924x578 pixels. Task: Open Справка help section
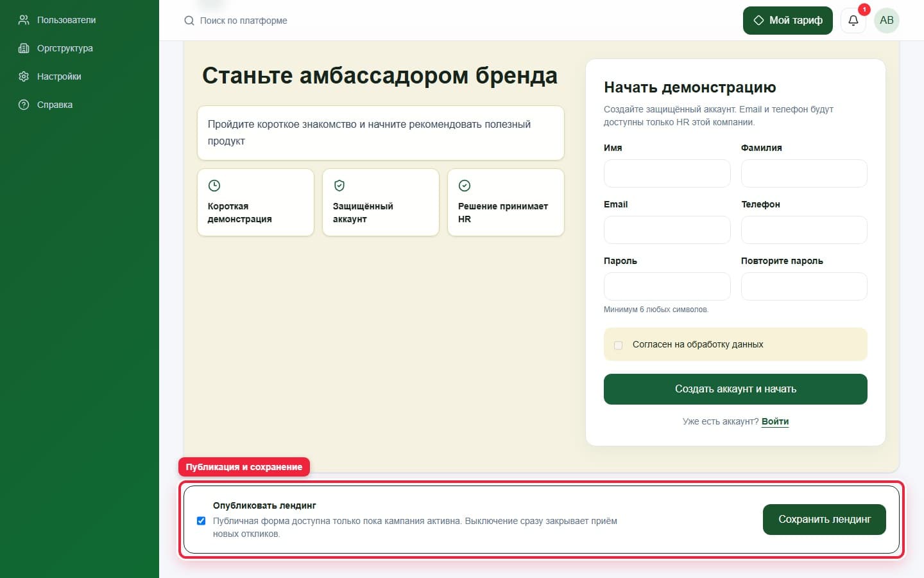coord(55,105)
